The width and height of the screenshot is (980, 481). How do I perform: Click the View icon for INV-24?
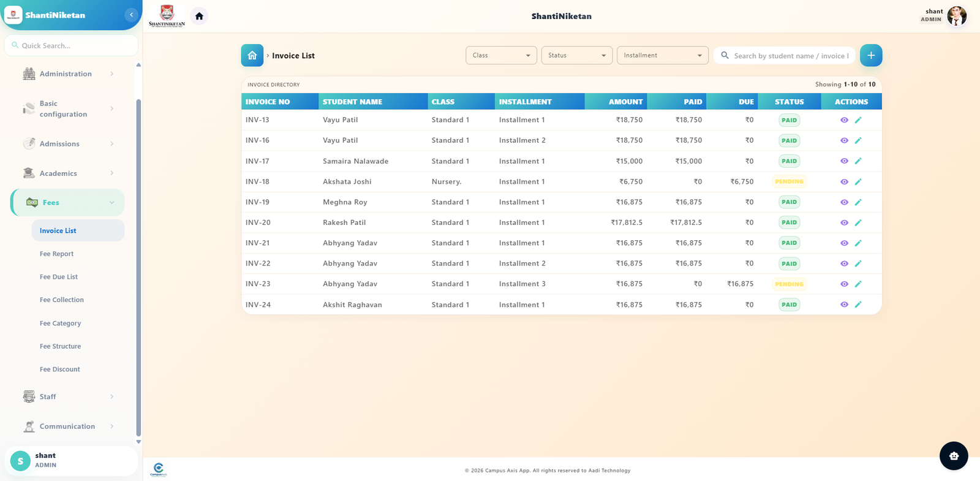pyautogui.click(x=844, y=305)
